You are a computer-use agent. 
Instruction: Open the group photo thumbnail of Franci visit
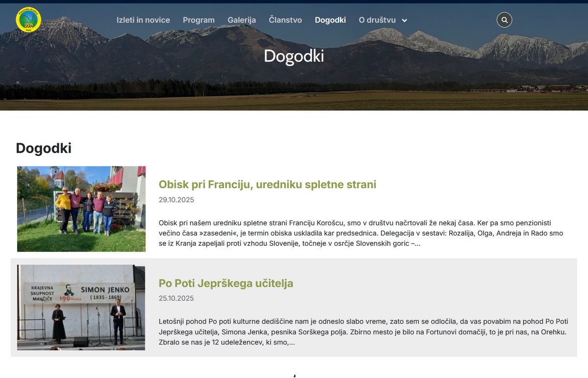click(x=81, y=209)
